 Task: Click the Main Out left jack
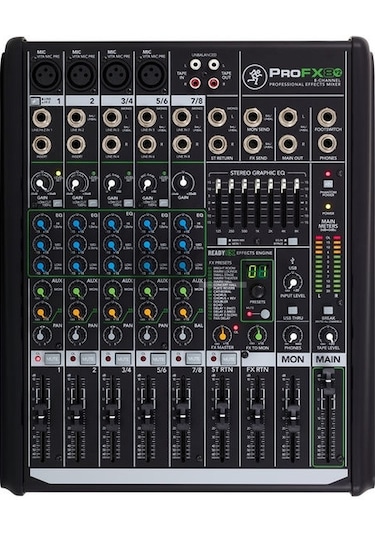coord(288,117)
